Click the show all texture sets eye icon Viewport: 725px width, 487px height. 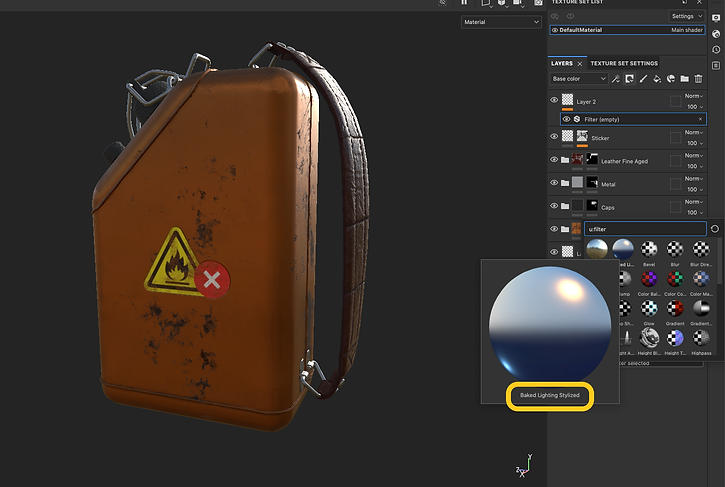[571, 16]
